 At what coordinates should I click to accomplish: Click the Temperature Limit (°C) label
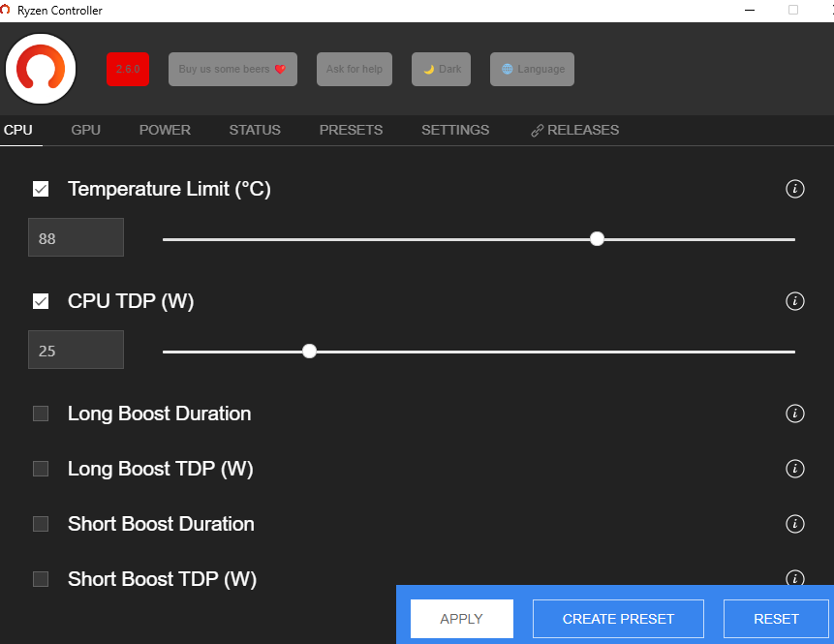170,189
